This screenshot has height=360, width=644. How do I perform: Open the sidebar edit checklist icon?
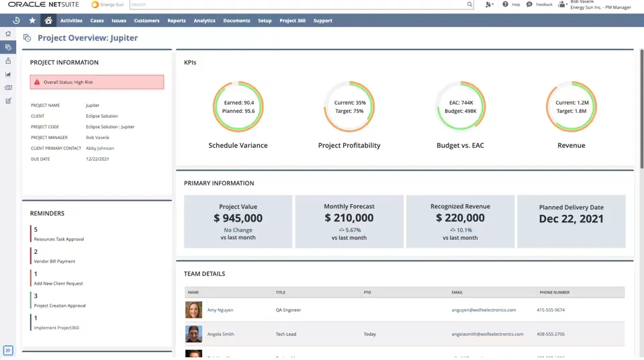(8, 101)
